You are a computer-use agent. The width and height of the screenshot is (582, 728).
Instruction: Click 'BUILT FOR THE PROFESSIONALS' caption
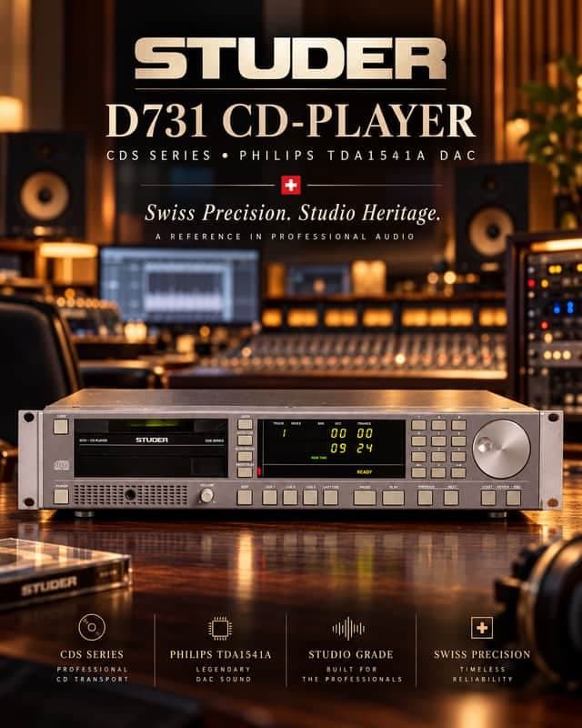pyautogui.click(x=352, y=674)
